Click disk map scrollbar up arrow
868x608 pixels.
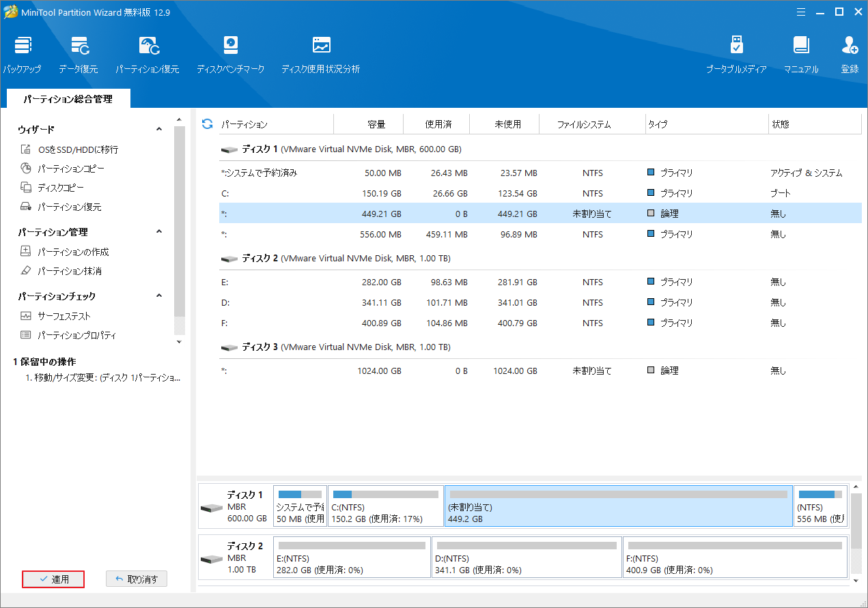(856, 487)
